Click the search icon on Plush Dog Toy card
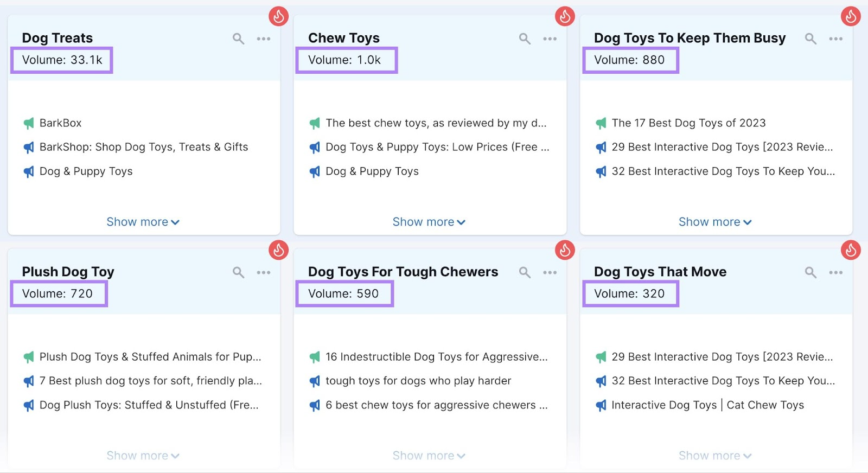Image resolution: width=868 pixels, height=473 pixels. point(239,272)
